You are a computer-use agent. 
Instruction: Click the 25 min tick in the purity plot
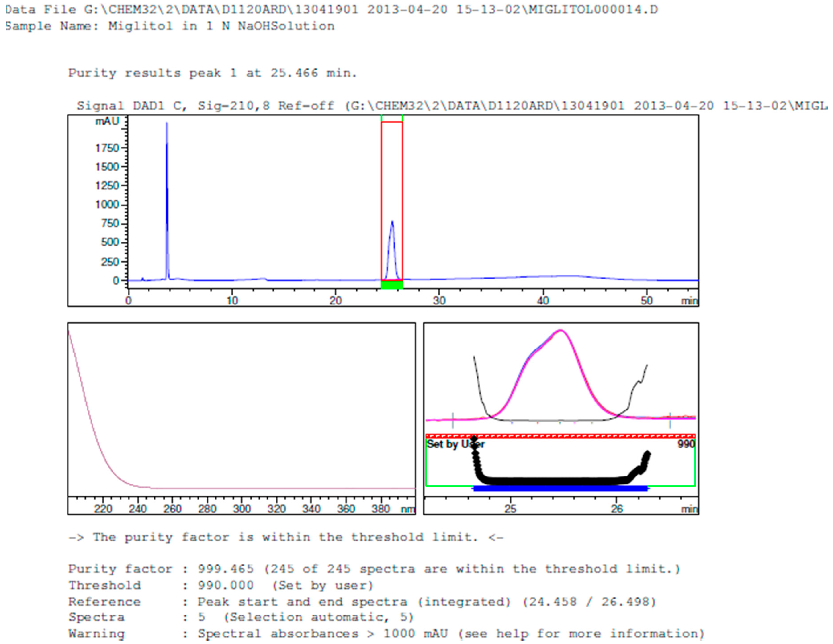(x=511, y=509)
